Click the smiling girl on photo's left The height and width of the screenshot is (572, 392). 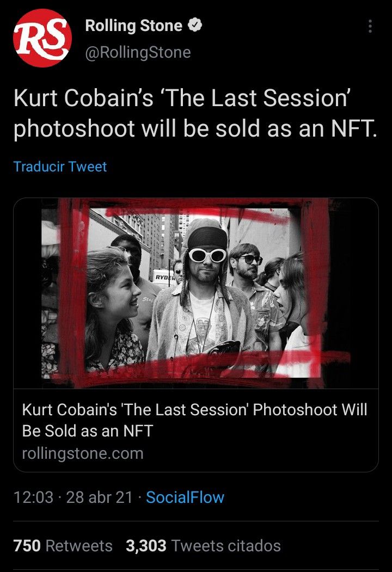(112, 305)
